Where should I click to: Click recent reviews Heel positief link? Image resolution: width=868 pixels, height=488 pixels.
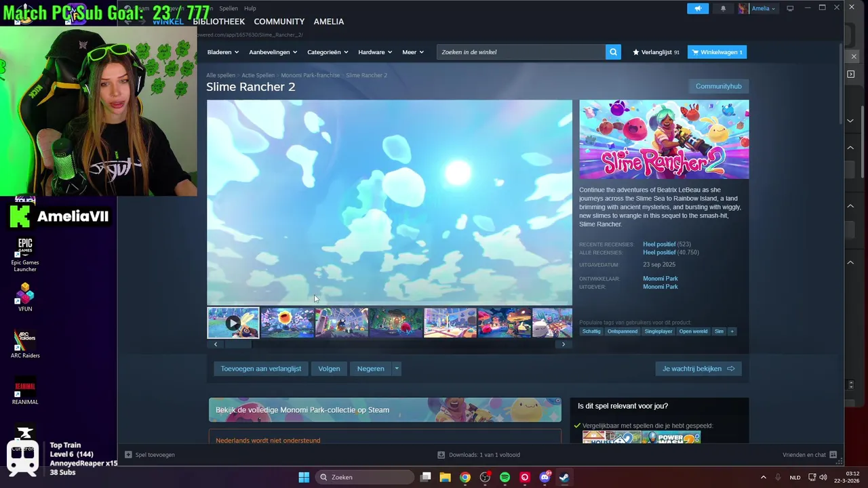(x=659, y=244)
